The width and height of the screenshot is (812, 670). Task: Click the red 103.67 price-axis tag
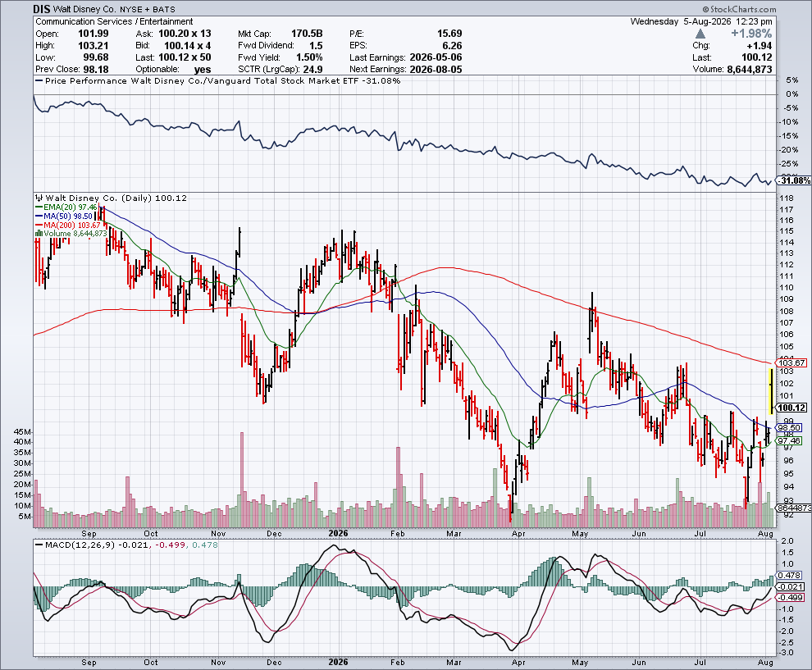point(791,362)
